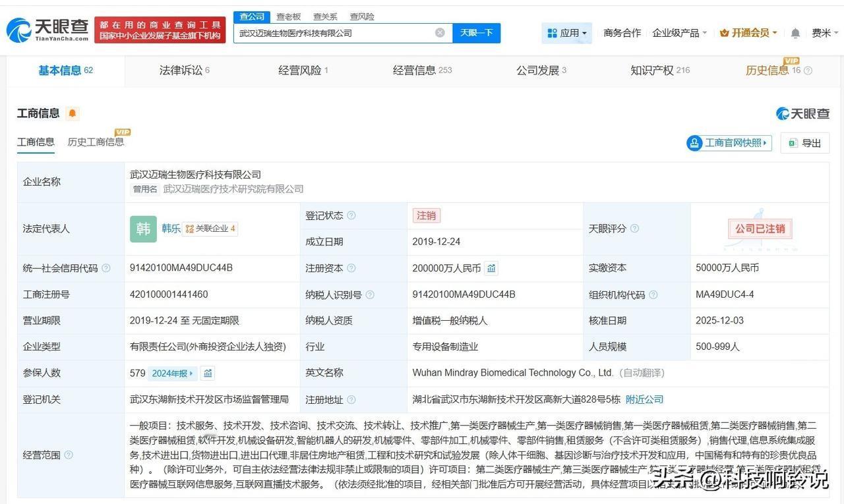Open the 关联企业 4 related companies tag
The height and width of the screenshot is (504, 844).
pos(210,229)
